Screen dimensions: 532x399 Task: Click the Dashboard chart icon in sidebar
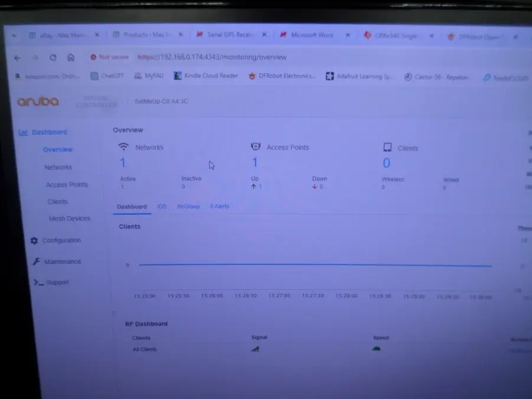click(x=24, y=133)
